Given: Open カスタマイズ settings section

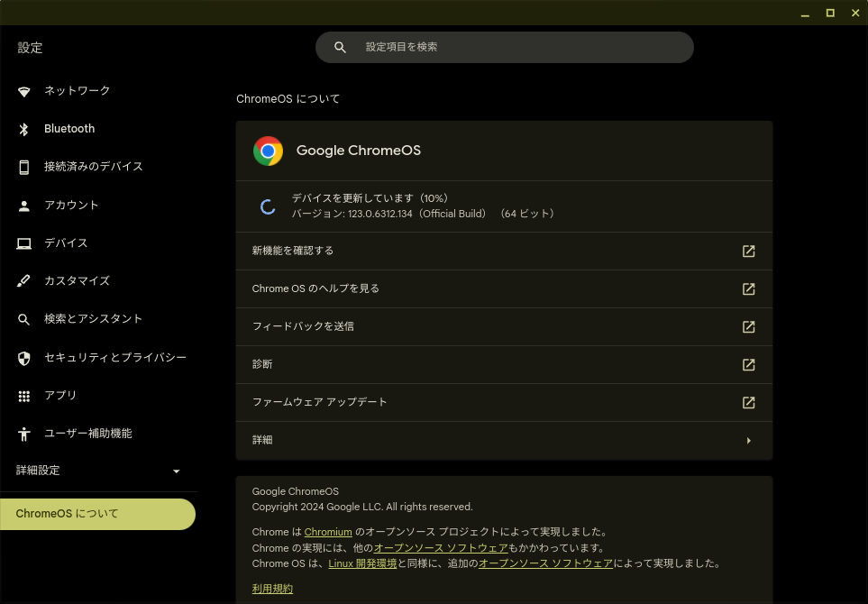Looking at the screenshot, I should (77, 280).
